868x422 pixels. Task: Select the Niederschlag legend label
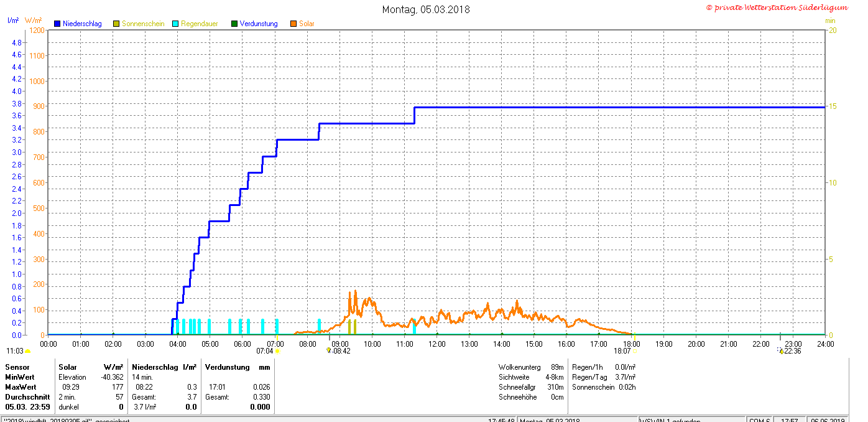tap(82, 24)
